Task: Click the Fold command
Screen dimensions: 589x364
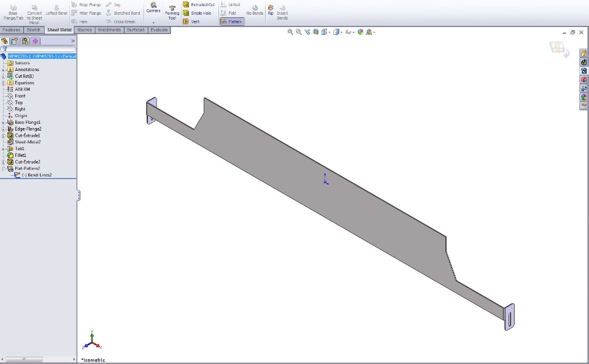Action: pos(228,13)
